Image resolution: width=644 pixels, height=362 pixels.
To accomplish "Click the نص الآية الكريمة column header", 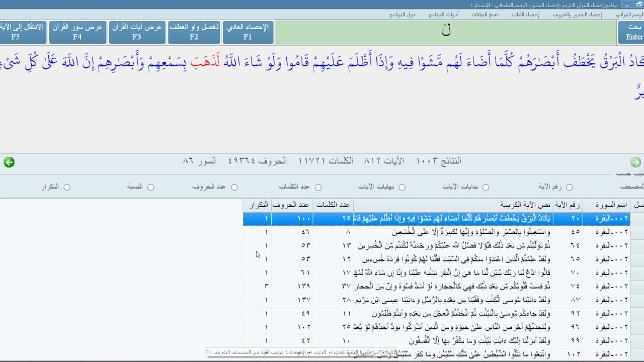I will (x=453, y=205).
